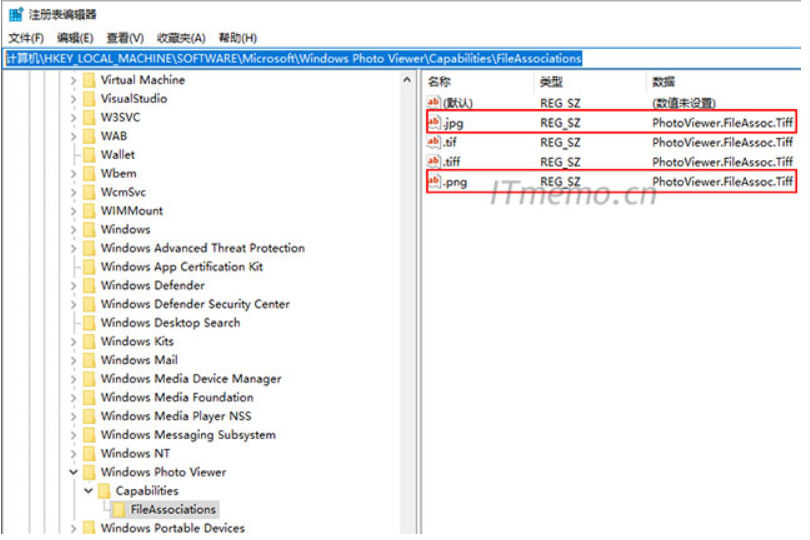Open the 查看(V) menu
Screen dimensions: 810x540
pos(125,38)
